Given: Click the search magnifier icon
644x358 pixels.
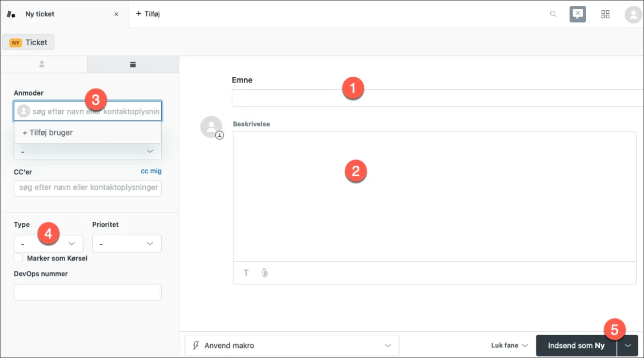Looking at the screenshot, I should coord(553,14).
